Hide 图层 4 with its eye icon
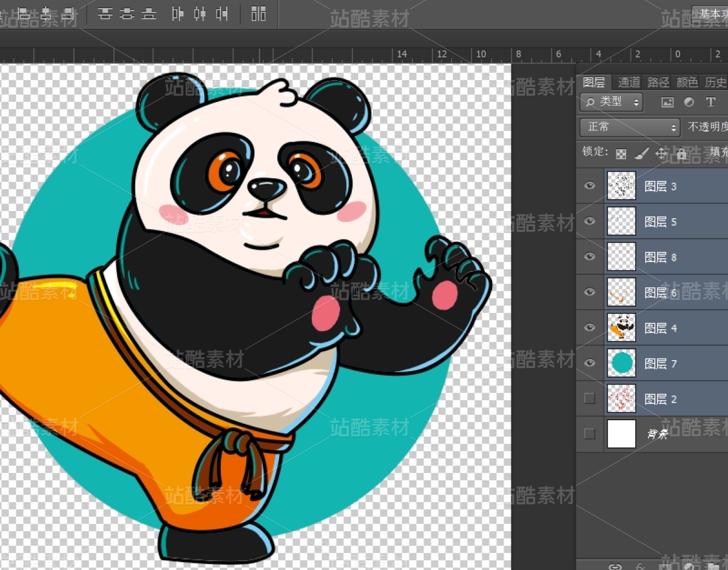The height and width of the screenshot is (570, 728). click(590, 327)
